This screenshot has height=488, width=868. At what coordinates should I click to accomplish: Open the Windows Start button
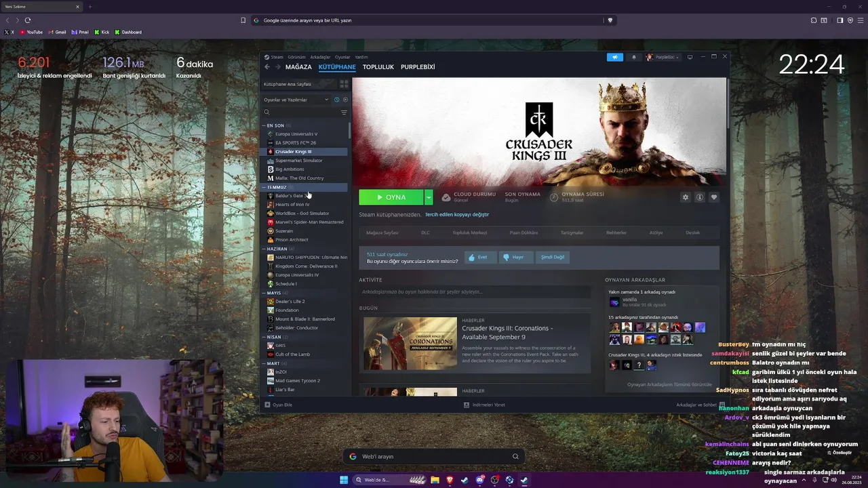coord(344,480)
